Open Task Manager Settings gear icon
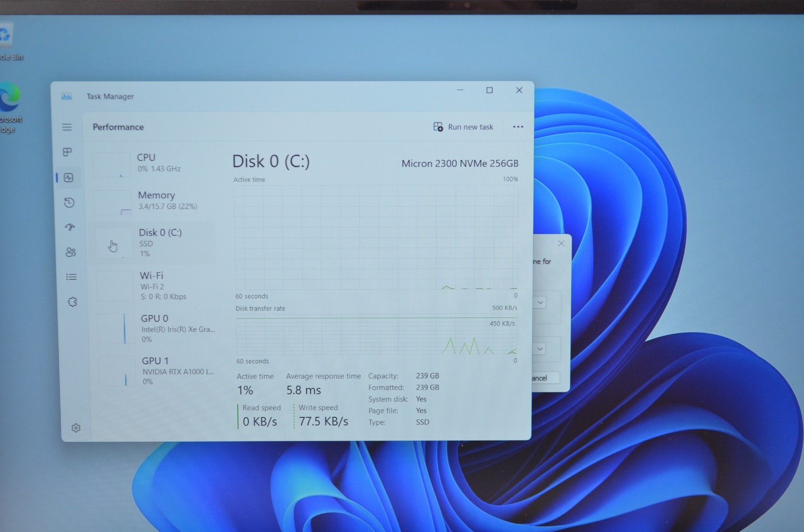The width and height of the screenshot is (804, 532). pyautogui.click(x=76, y=428)
